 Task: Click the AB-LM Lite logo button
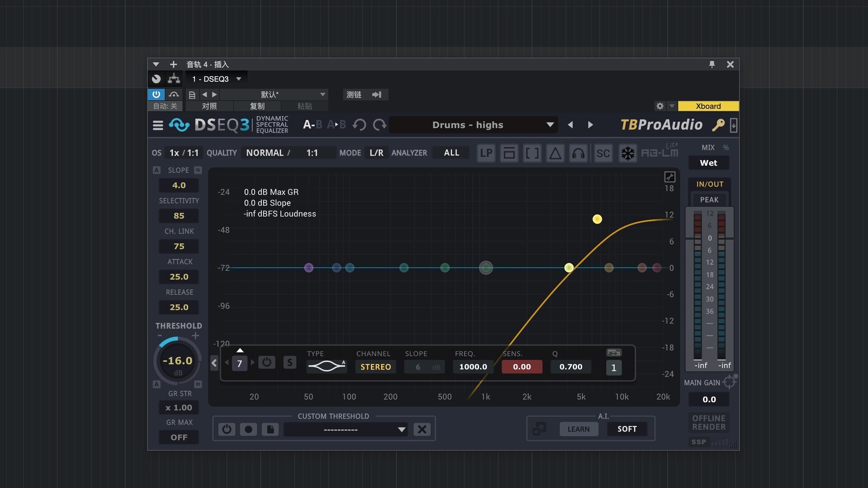[x=660, y=151]
